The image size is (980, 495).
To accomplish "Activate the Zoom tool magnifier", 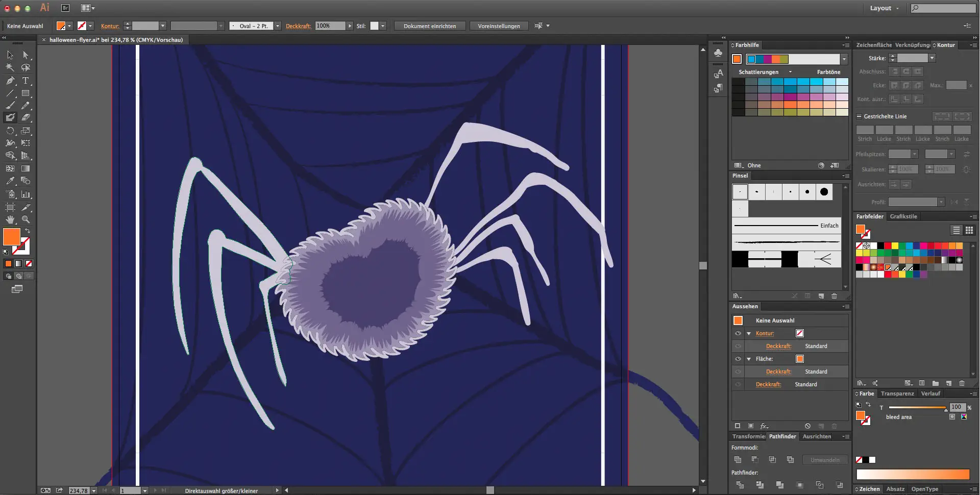I will [26, 219].
